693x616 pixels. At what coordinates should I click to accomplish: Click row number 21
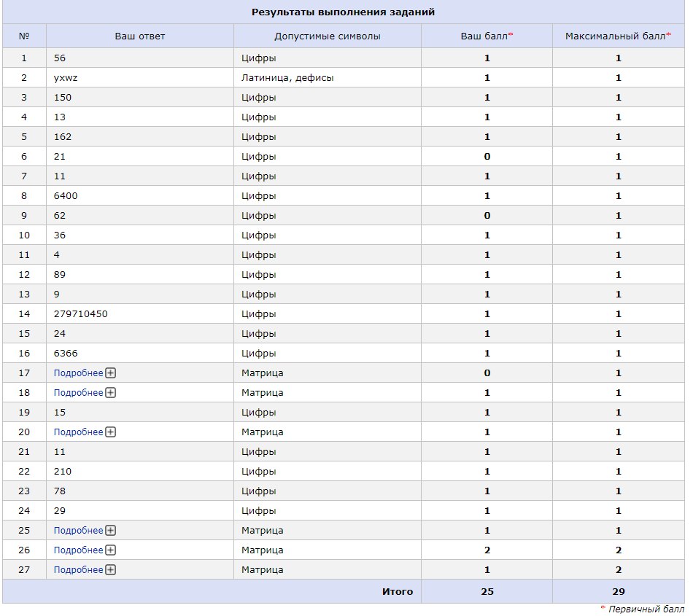[24, 452]
